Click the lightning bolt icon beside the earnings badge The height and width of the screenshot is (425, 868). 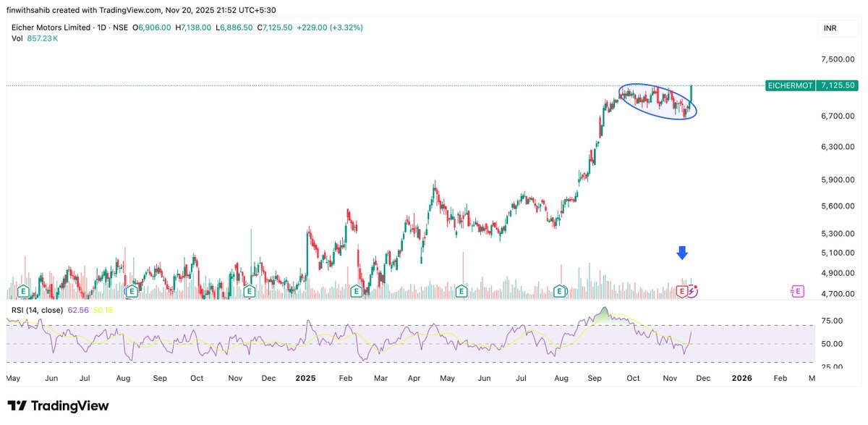click(692, 290)
